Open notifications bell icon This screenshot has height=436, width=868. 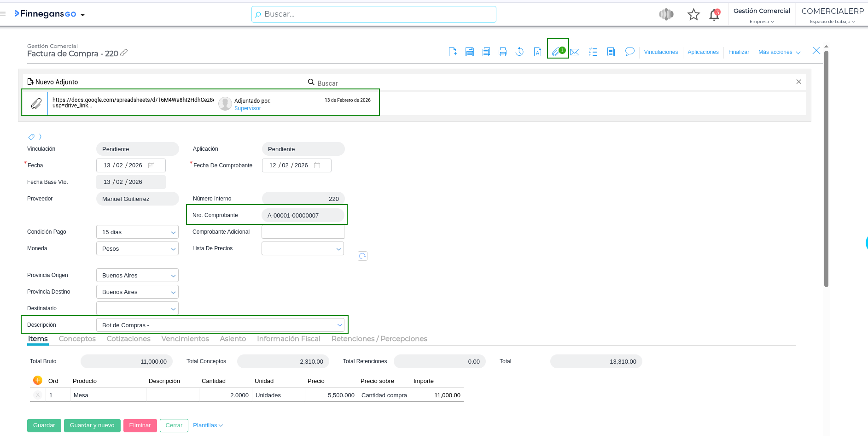[x=714, y=15]
